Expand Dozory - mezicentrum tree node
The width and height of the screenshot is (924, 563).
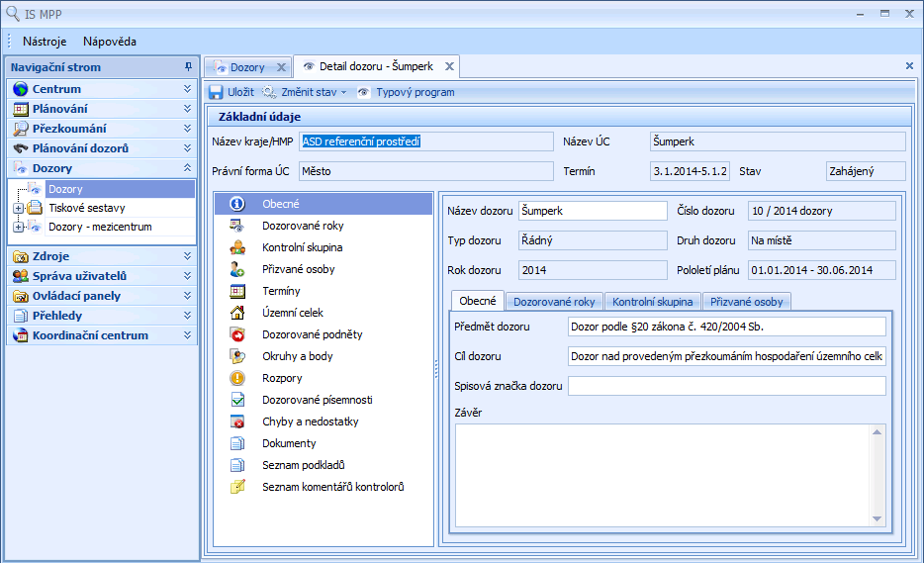click(18, 227)
